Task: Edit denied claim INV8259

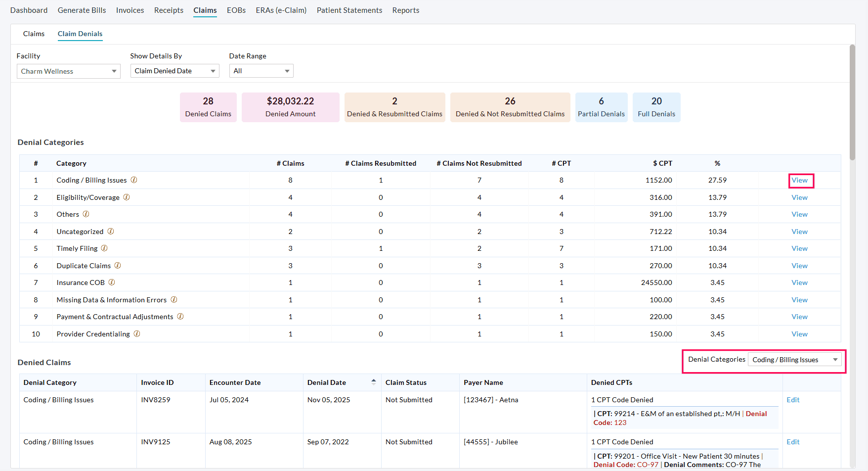Action: point(793,400)
